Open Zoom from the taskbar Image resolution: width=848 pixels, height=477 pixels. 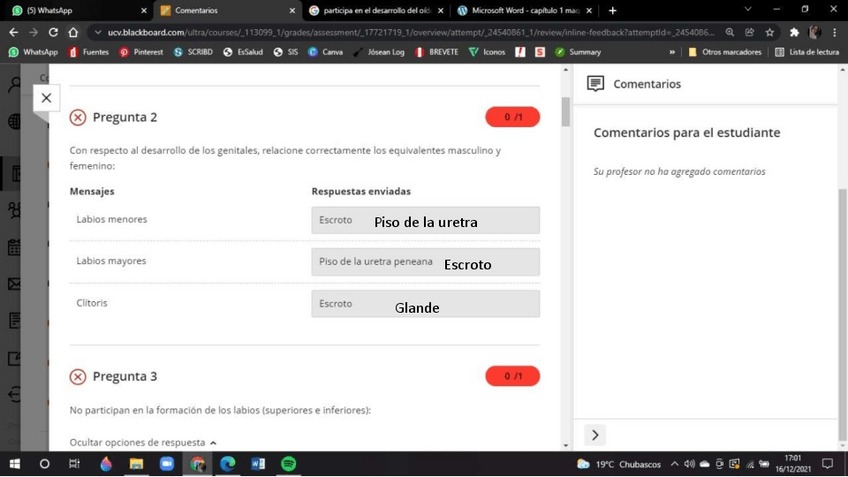pos(167,464)
